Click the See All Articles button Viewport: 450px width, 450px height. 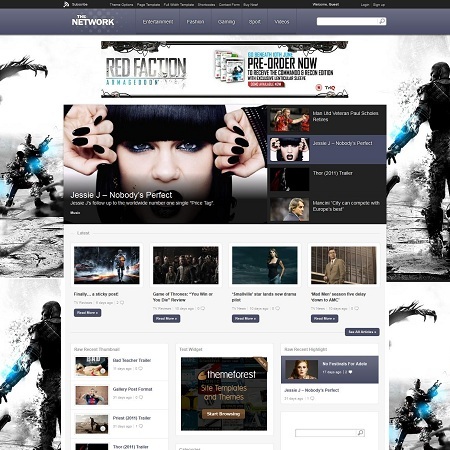[362, 332]
